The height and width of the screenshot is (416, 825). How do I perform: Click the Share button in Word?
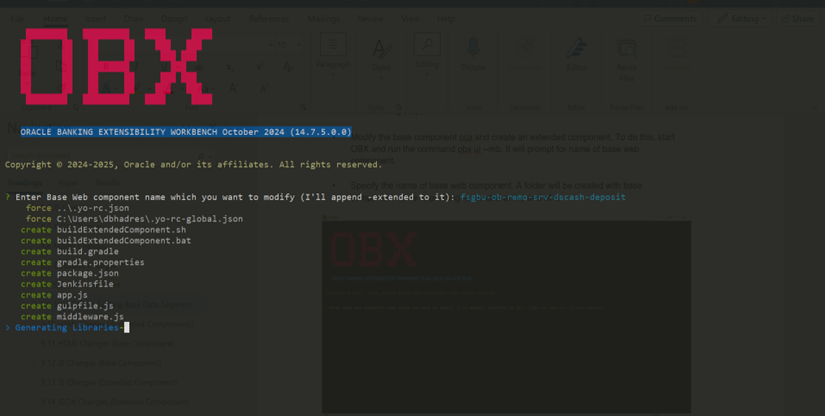797,18
